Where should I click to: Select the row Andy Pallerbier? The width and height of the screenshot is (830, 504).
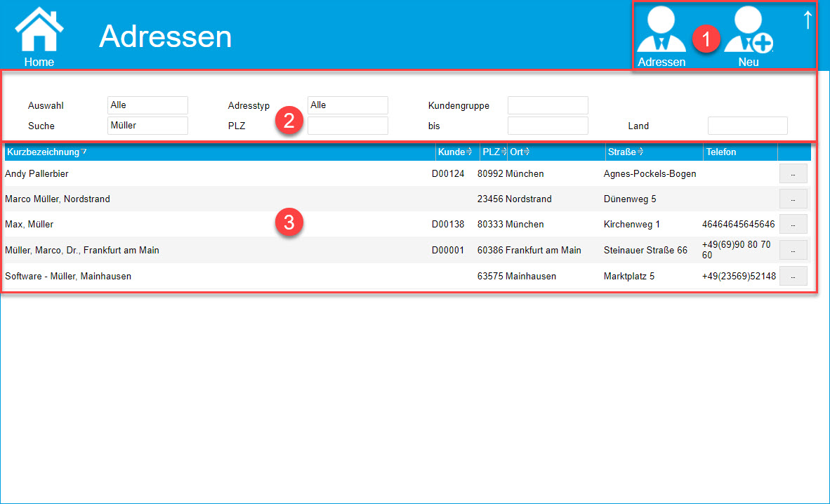[x=406, y=173]
